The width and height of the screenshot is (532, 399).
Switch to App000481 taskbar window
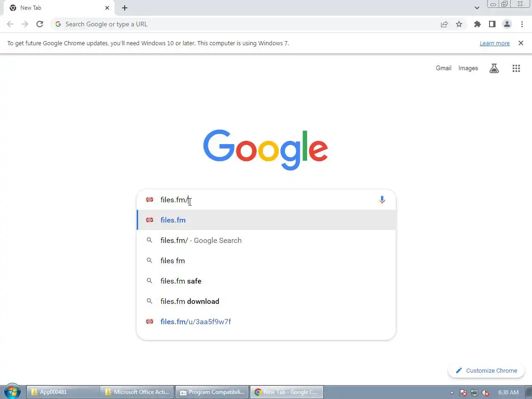(63, 392)
